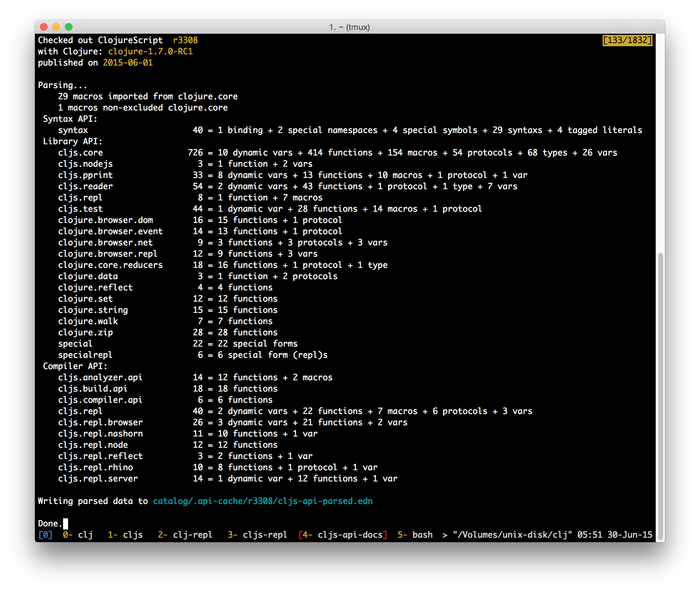
Task: Select tmux window tab '2- clj-repl'
Action: 185,535
